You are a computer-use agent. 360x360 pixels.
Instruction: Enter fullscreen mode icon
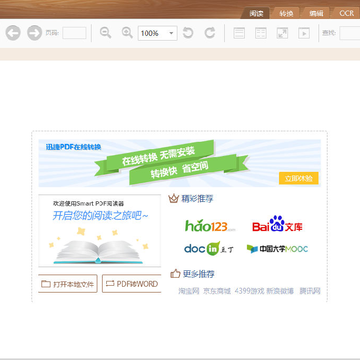[x=282, y=33]
